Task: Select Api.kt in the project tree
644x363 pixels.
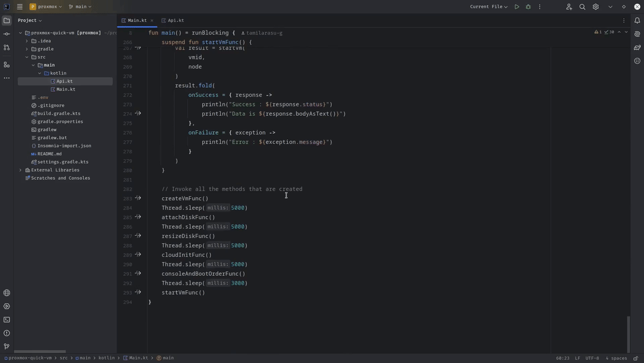Action: [65, 81]
